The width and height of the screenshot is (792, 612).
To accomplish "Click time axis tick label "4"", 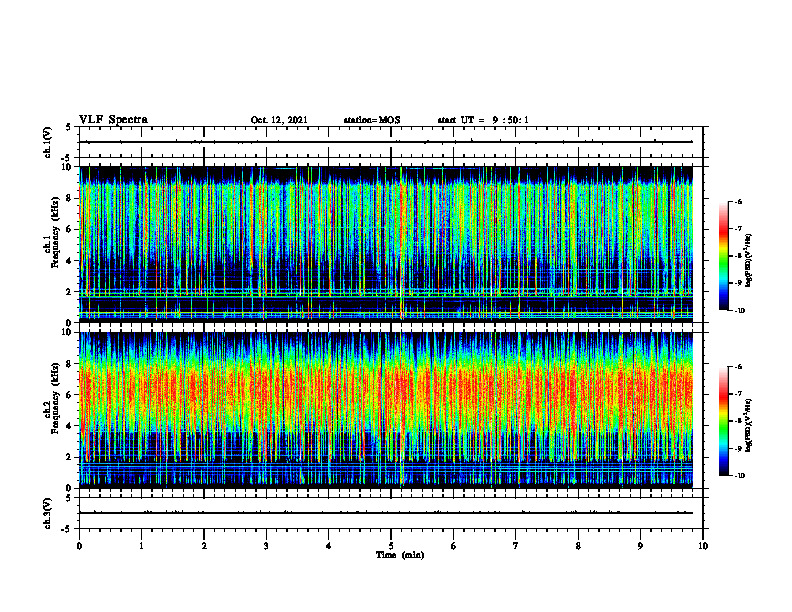I will tap(329, 546).
